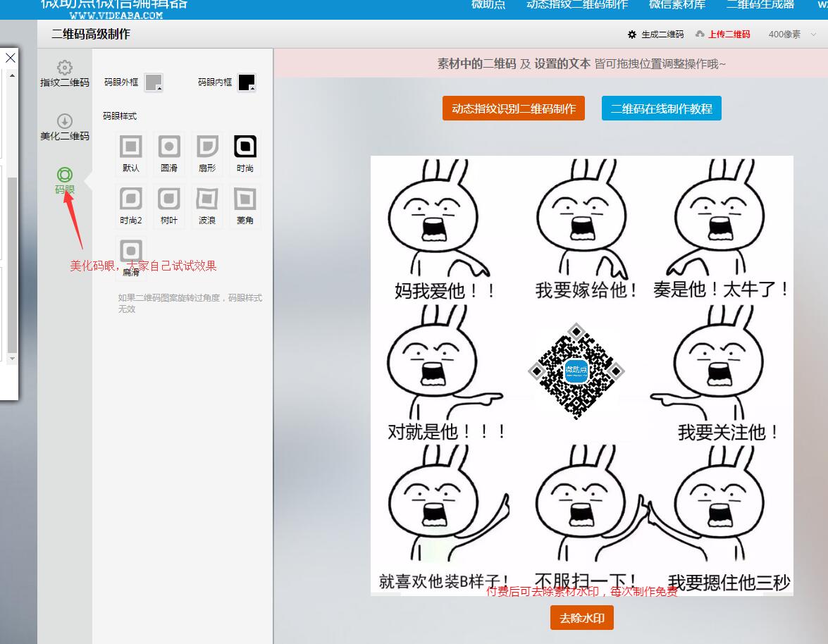Screen dimensions: 828x644
Task: Click the caption 我要关注他！
Action: tap(728, 433)
